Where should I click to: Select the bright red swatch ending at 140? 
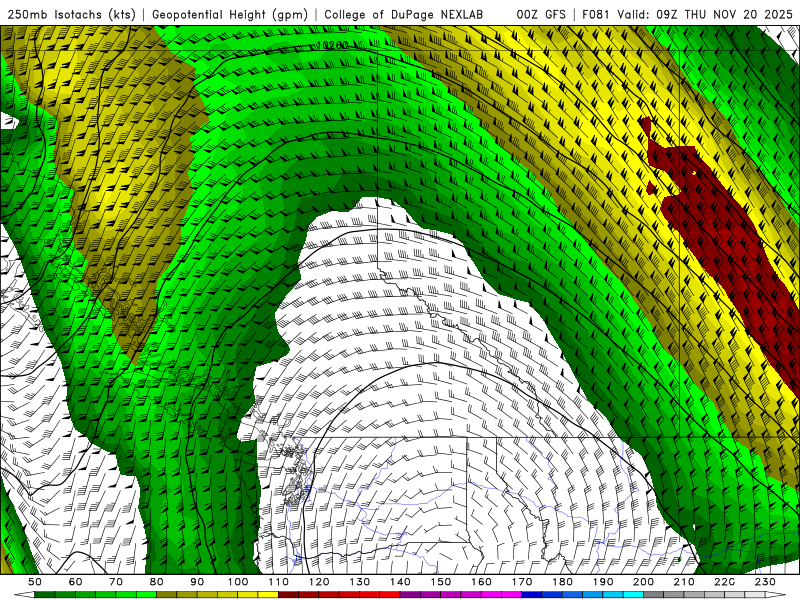pyautogui.click(x=390, y=595)
